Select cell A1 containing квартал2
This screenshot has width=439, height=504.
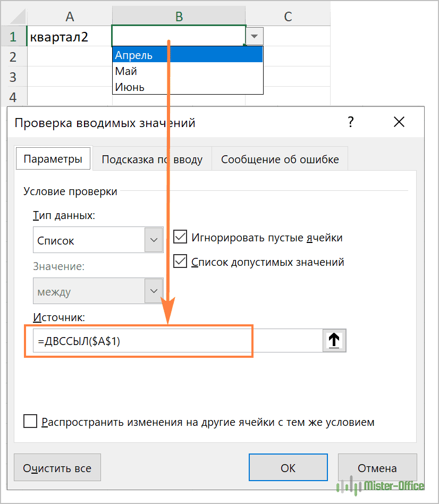(x=70, y=36)
